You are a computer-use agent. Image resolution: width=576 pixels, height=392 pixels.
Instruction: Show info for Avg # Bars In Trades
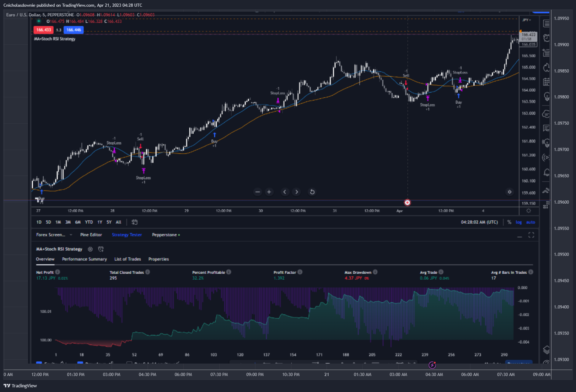(531, 272)
